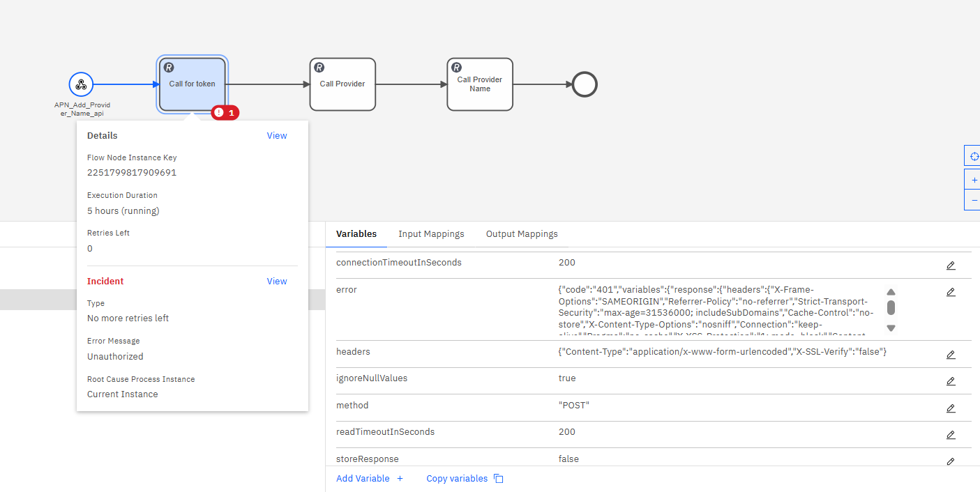Edit the storeResponse variable pencil icon
The width and height of the screenshot is (980, 492).
click(x=951, y=461)
